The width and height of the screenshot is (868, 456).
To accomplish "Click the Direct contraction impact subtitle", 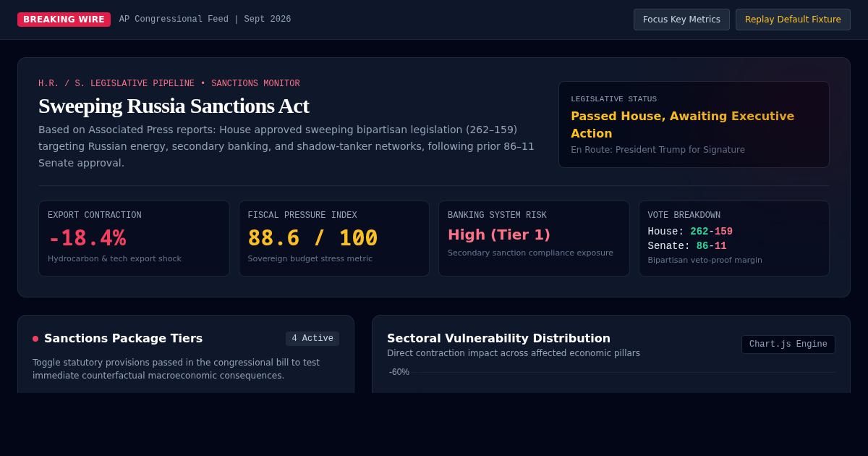I will tap(514, 353).
